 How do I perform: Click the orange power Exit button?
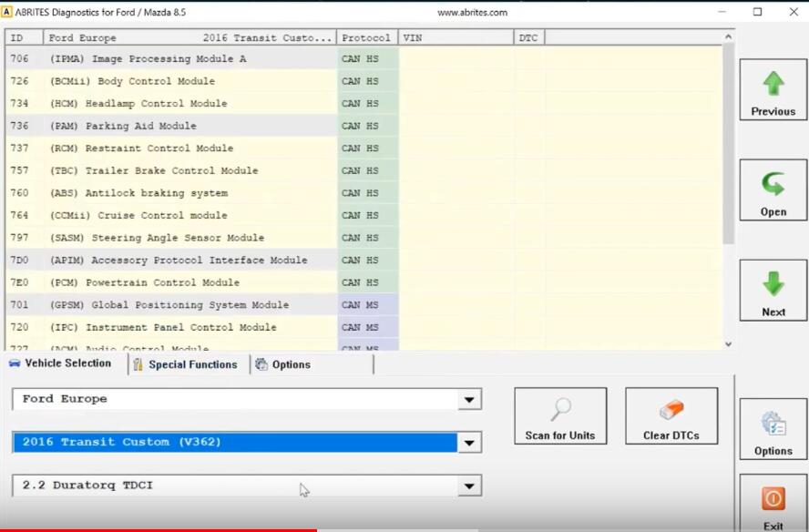coord(773,504)
